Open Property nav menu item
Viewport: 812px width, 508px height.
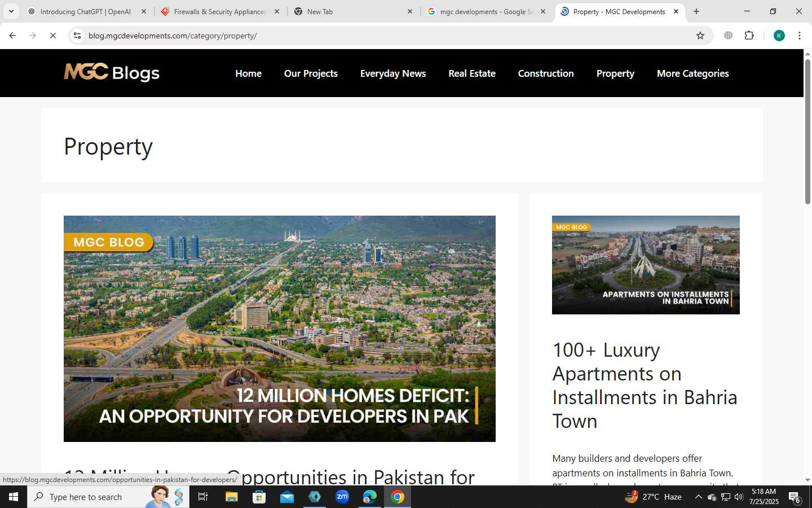pyautogui.click(x=615, y=73)
